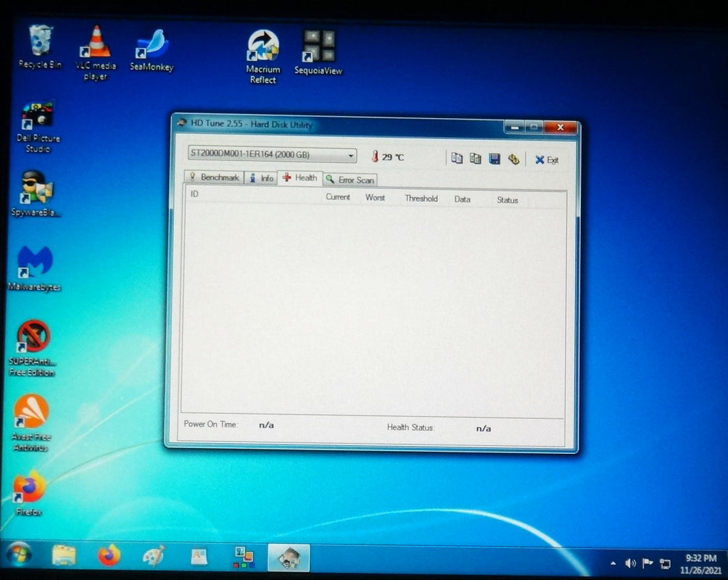
Task: Click the Status column header
Action: point(507,200)
